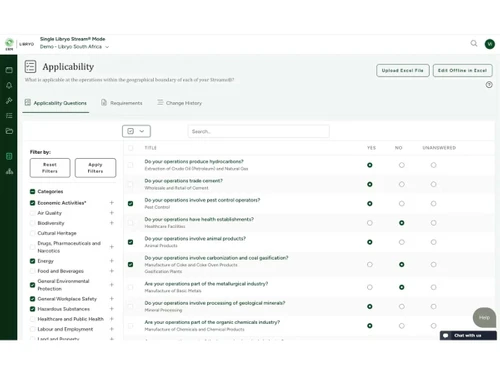This screenshot has height=375, width=500.
Task: Open the folder drives sidebar icon
Action: click(9, 131)
